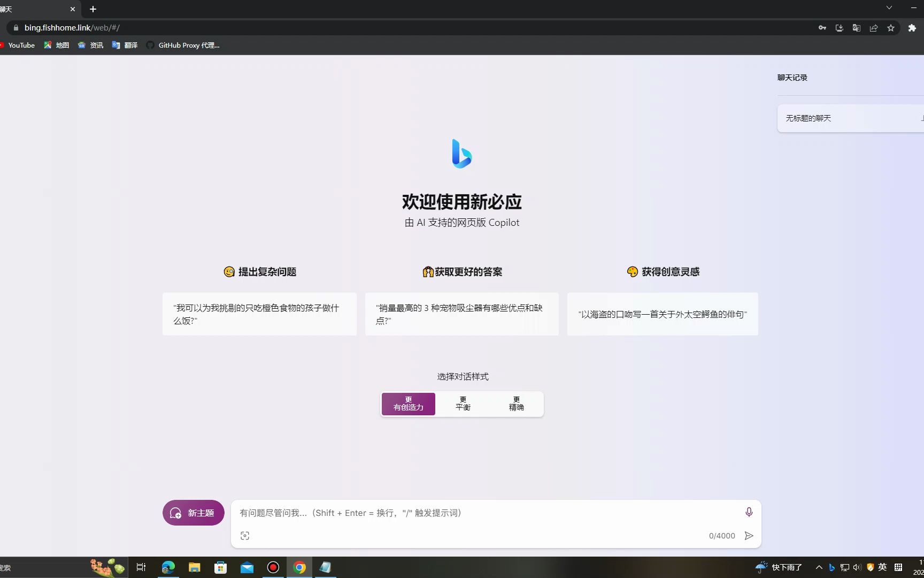Click the browser address bar URL
Image resolution: width=924 pixels, height=578 pixels.
(x=72, y=28)
